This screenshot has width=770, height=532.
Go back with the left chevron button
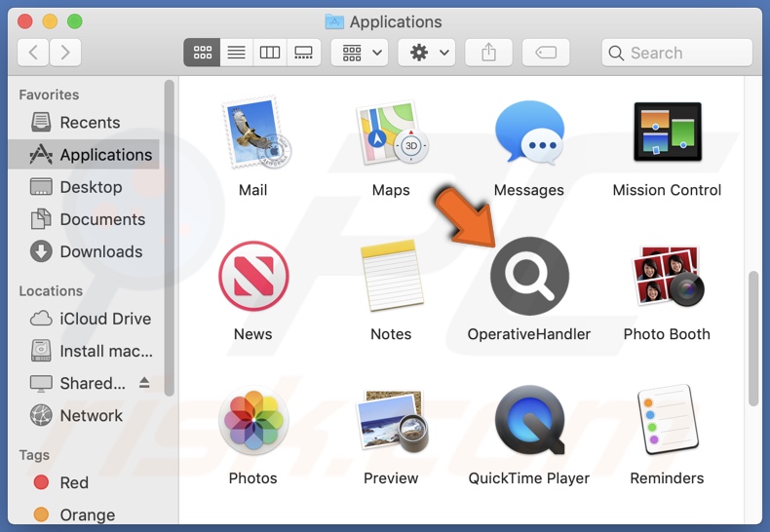tap(33, 52)
